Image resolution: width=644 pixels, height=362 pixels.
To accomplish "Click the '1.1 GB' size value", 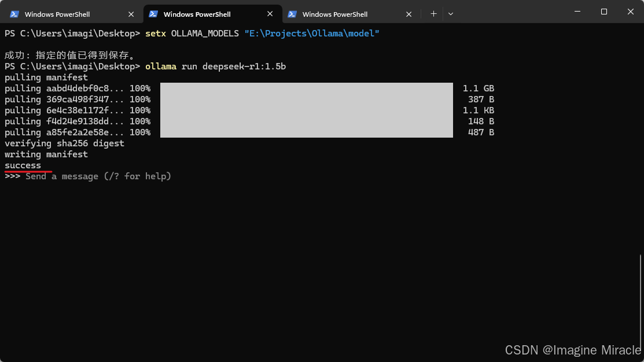I will click(479, 88).
